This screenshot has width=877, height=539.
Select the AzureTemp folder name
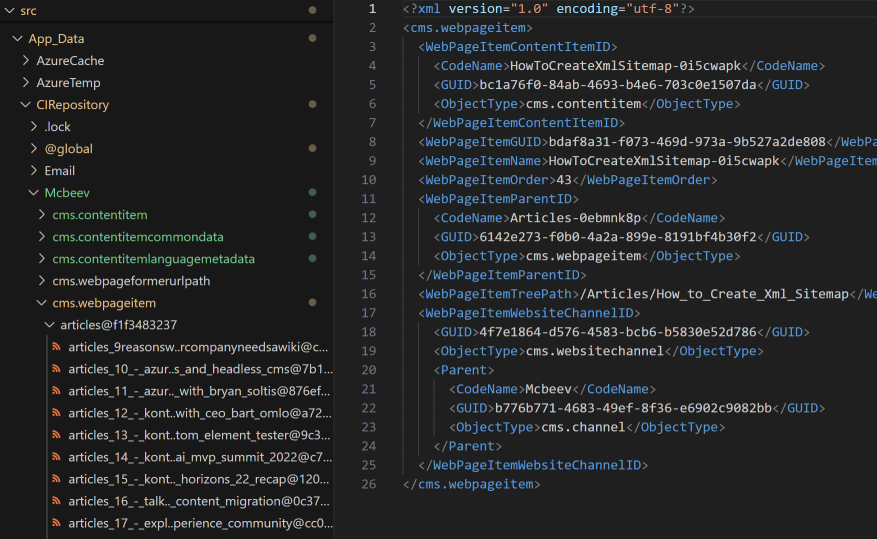69,83
